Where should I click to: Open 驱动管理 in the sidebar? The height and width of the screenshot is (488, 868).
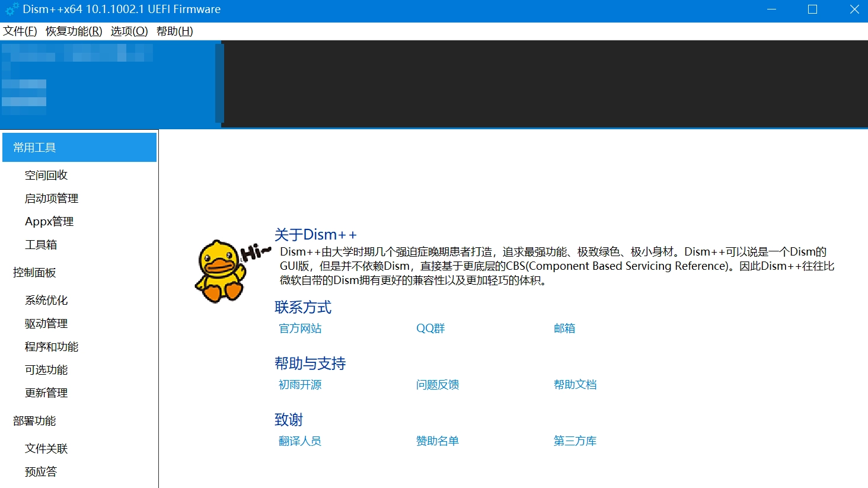click(x=46, y=323)
